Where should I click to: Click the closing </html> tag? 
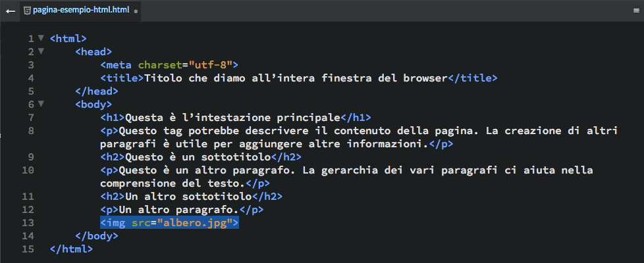72,249
